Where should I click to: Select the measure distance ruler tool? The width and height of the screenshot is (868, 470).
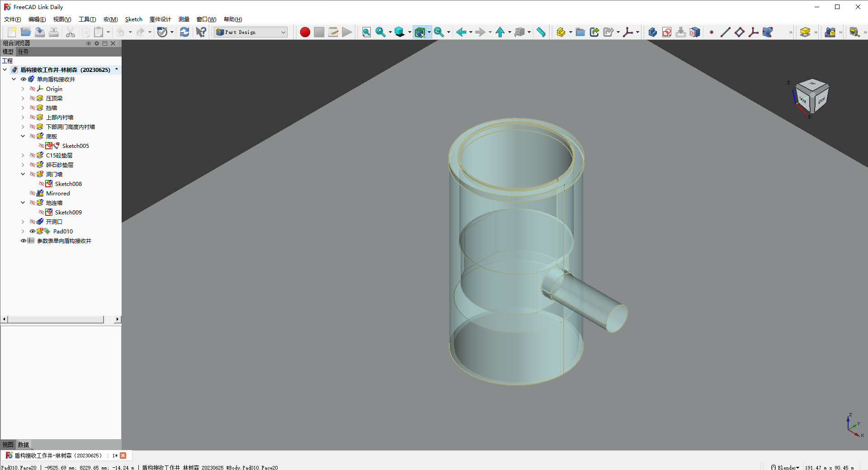pyautogui.click(x=541, y=32)
